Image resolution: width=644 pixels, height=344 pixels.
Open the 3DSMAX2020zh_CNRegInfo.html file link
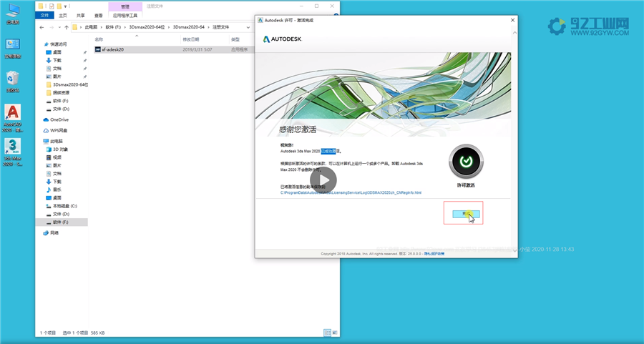click(351, 192)
